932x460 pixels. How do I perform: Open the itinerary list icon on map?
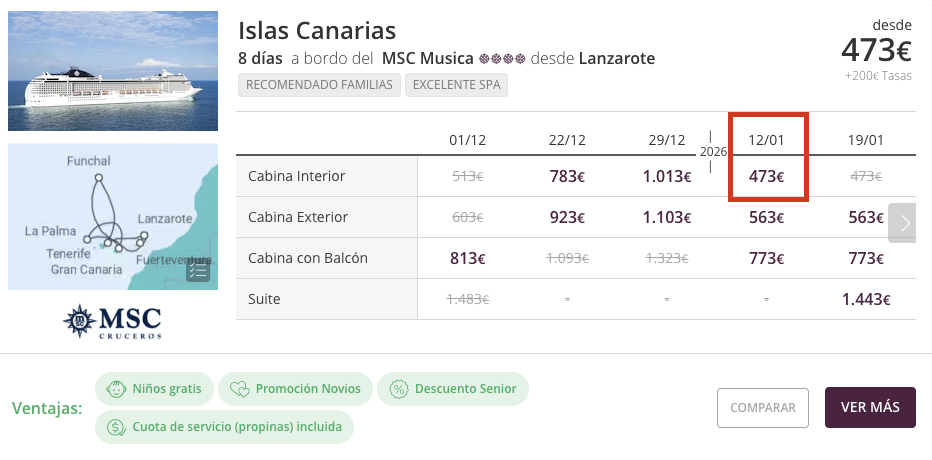point(197,270)
